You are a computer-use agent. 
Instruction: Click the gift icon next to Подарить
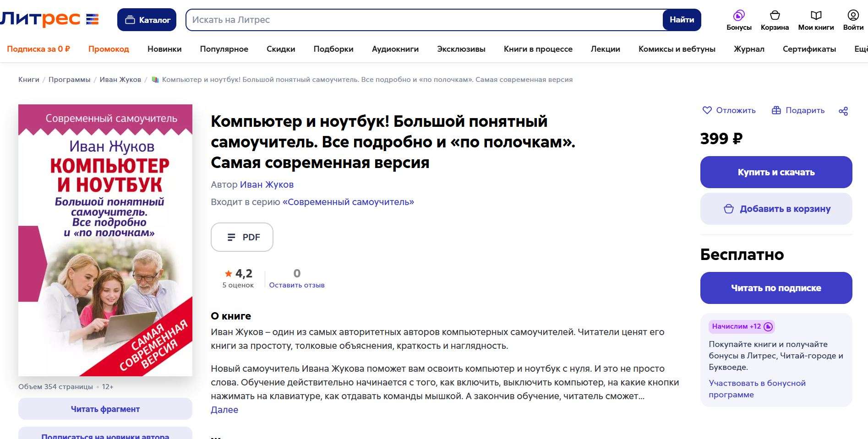click(x=776, y=110)
